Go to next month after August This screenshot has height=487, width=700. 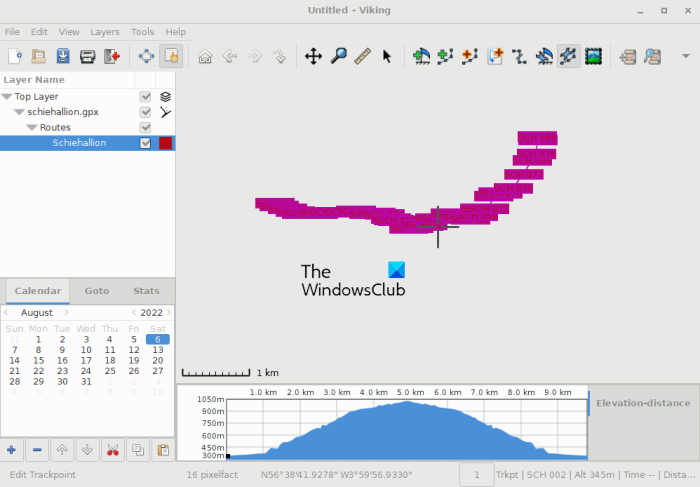[66, 312]
